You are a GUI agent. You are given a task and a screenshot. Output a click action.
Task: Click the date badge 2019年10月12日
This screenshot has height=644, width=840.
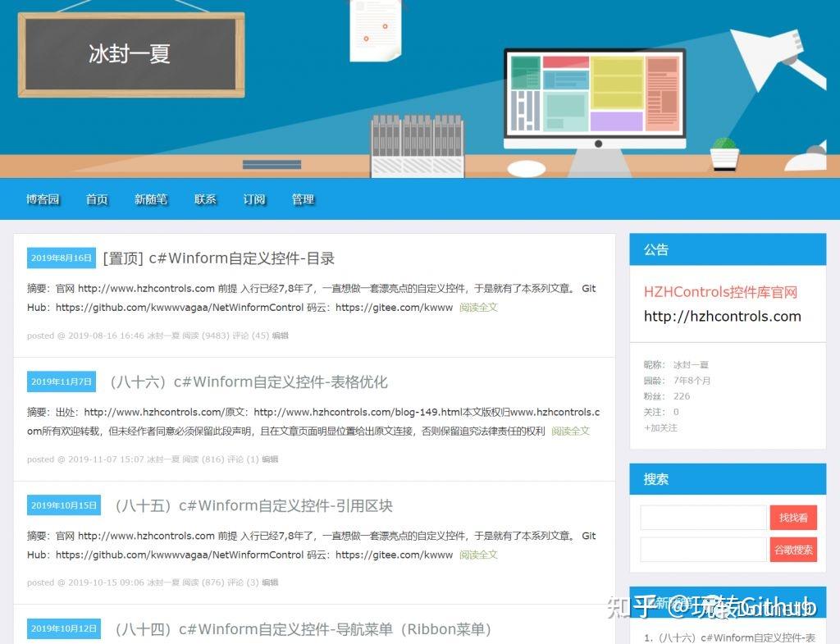pos(64,628)
